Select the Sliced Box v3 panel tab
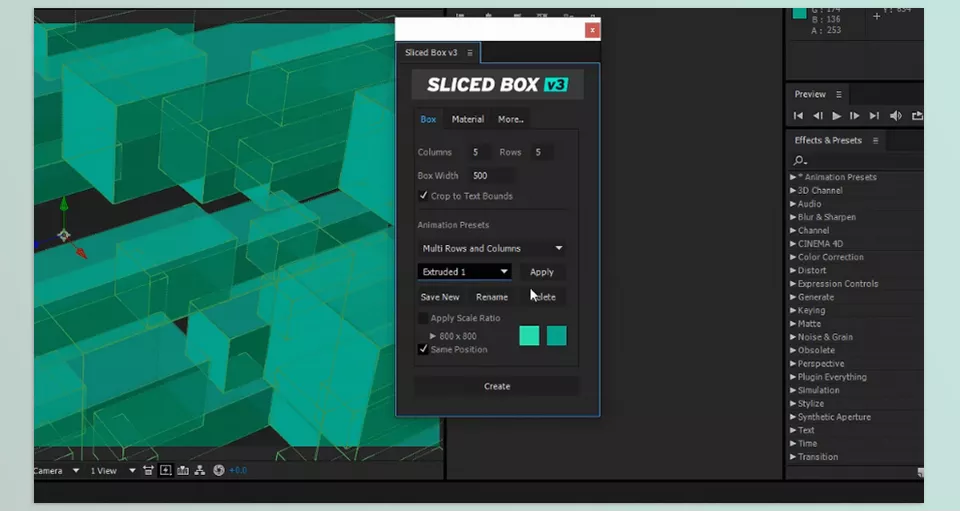 tap(431, 53)
